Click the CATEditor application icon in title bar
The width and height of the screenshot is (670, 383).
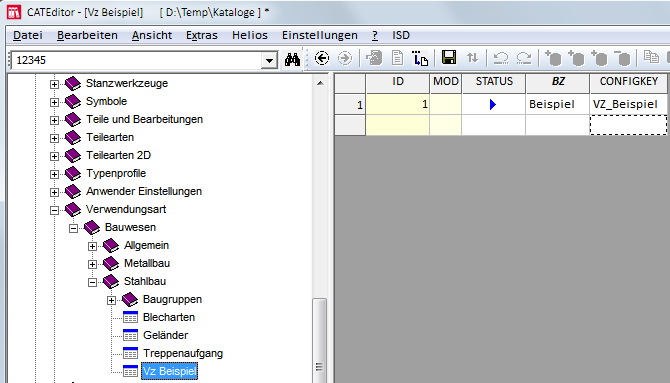point(14,12)
